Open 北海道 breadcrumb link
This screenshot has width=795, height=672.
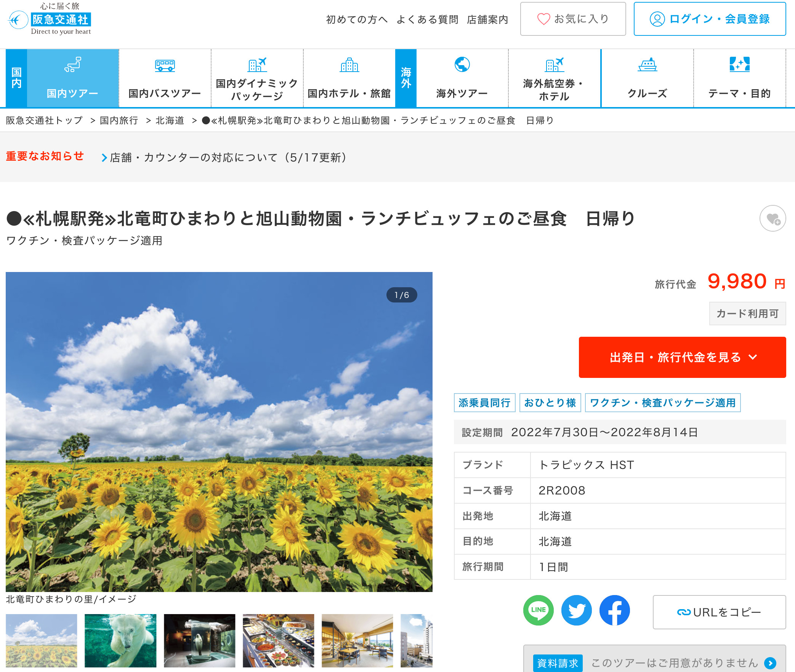pyautogui.click(x=170, y=120)
